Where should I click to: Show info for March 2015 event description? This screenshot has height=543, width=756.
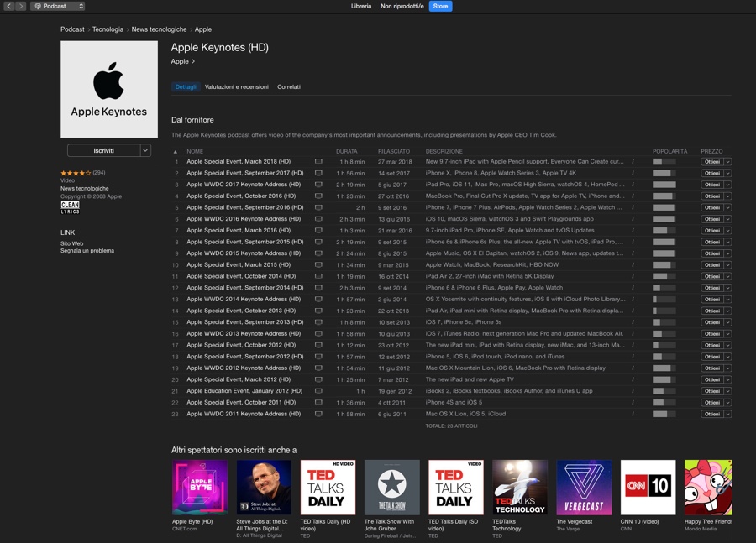click(x=633, y=265)
